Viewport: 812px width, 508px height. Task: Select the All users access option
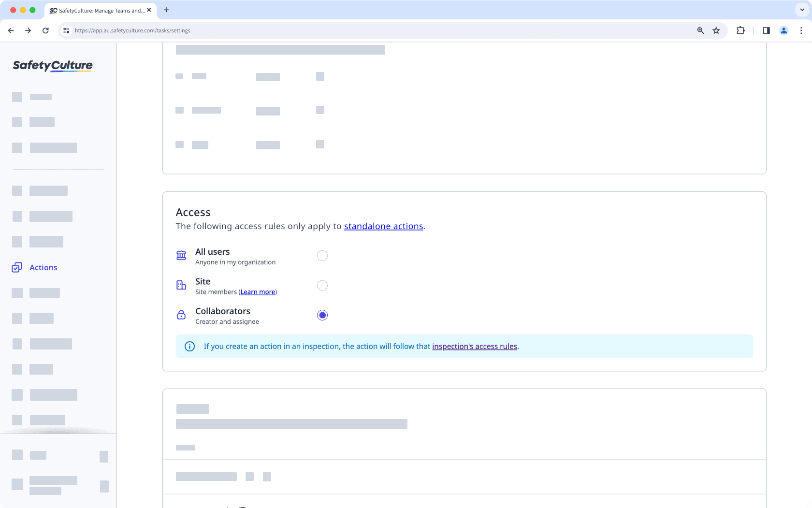(x=322, y=256)
